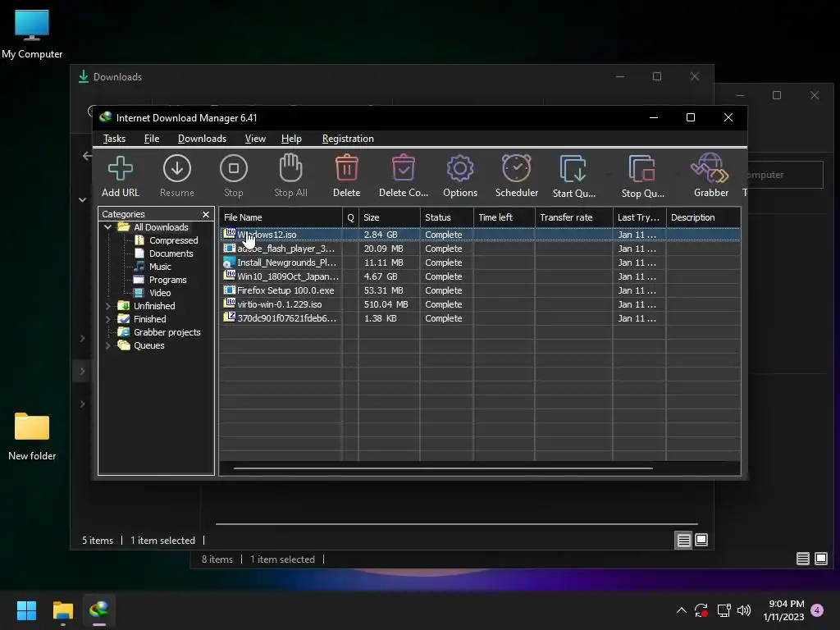The width and height of the screenshot is (840, 630).
Task: Sort by the Transfer rate column header
Action: click(x=573, y=217)
